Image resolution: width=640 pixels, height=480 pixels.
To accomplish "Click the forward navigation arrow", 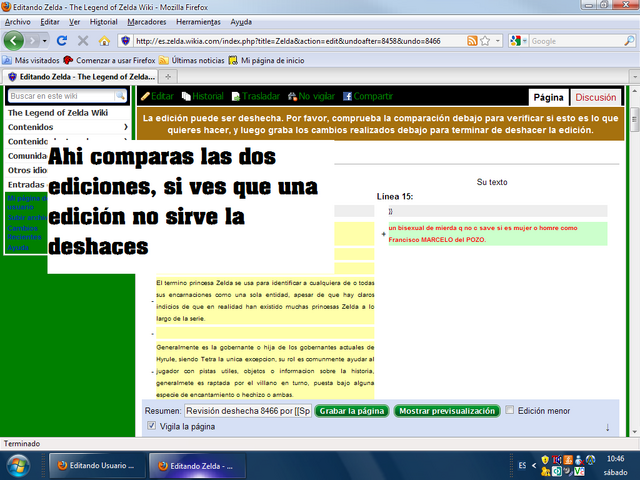I will click(x=32, y=41).
